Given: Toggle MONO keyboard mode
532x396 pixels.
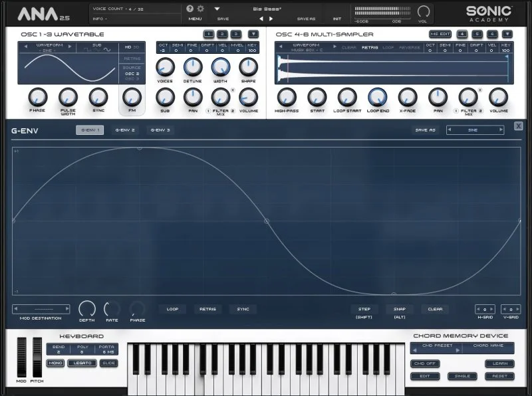Looking at the screenshot, I should coord(55,363).
